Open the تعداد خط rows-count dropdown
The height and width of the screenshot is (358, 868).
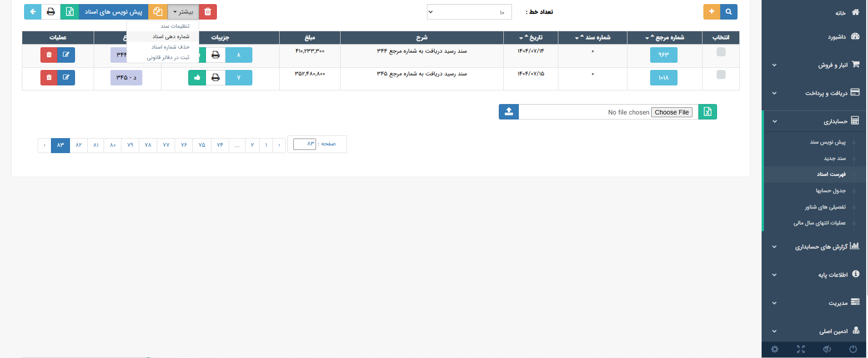pyautogui.click(x=469, y=12)
